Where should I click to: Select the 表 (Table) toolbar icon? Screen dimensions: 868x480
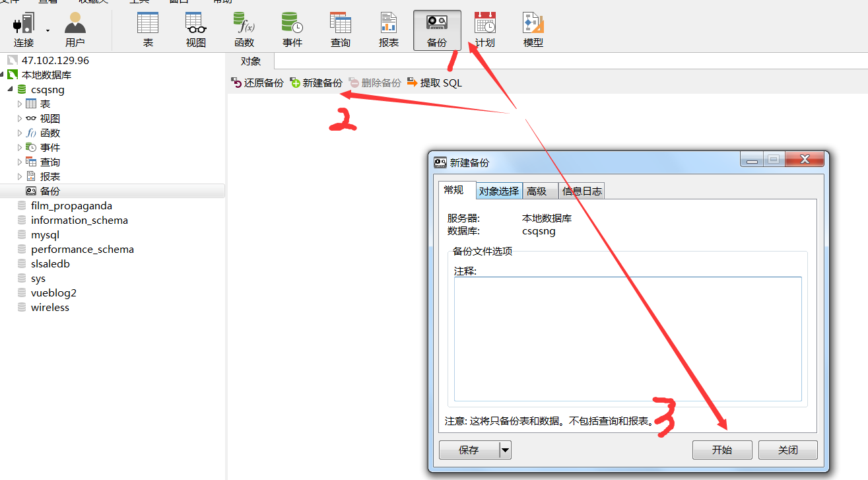(148, 30)
